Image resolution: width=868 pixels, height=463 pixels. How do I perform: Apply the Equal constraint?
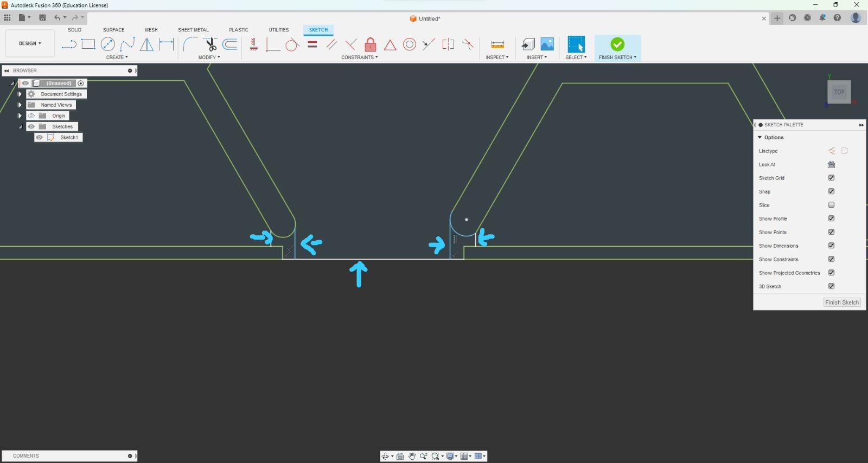pos(312,44)
